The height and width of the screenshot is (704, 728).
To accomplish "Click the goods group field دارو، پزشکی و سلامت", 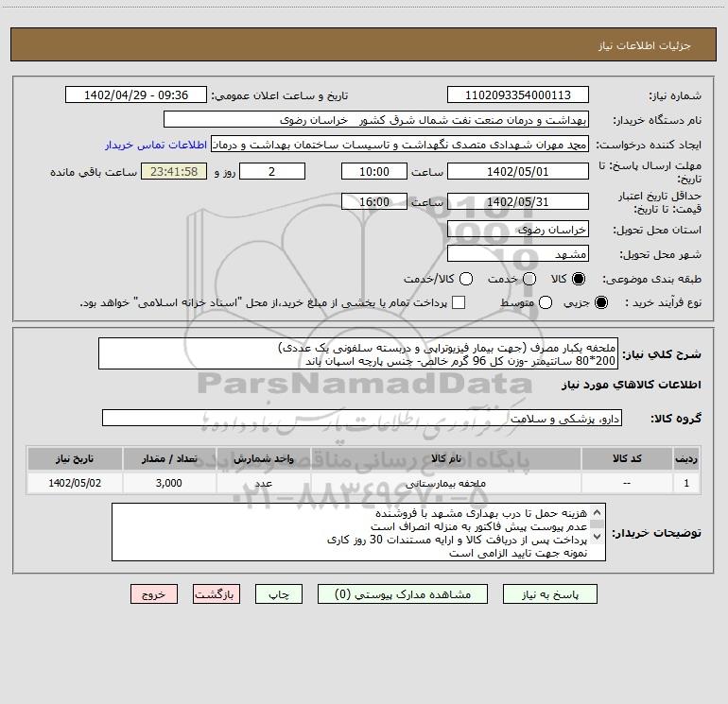I will pyautogui.click(x=362, y=418).
